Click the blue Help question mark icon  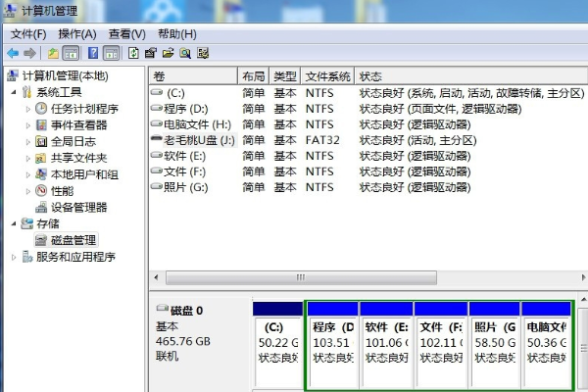click(93, 53)
